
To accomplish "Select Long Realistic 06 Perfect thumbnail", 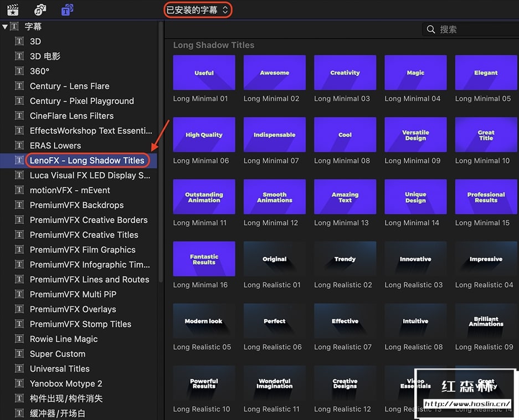I will point(274,321).
